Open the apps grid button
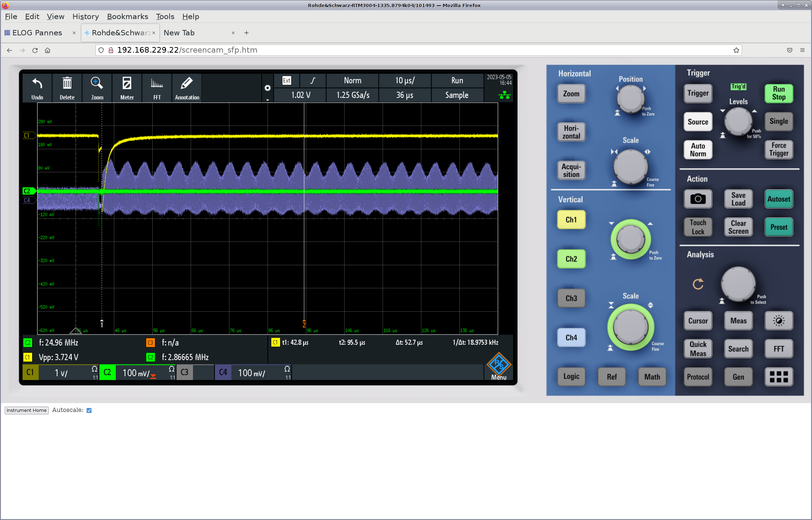Image resolution: width=812 pixels, height=520 pixels. 778,377
